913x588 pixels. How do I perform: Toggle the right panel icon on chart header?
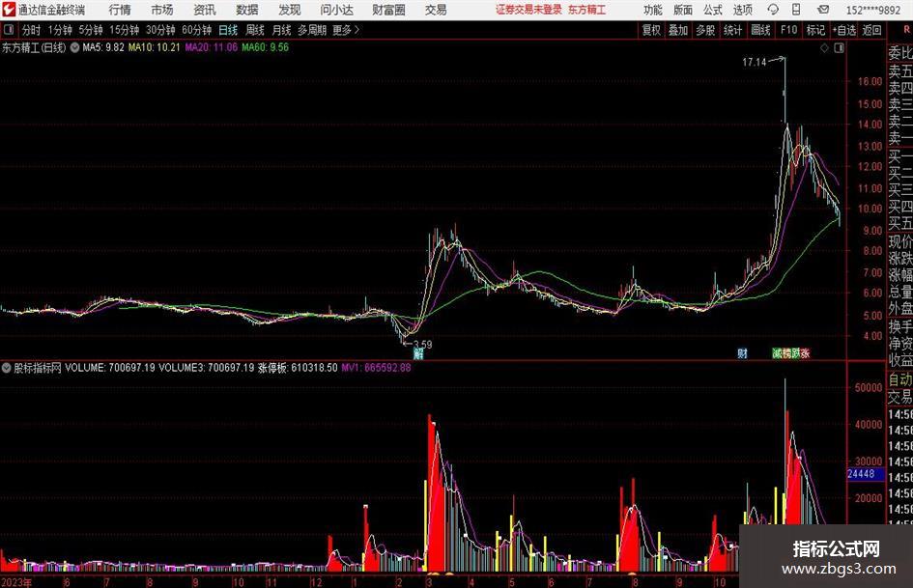pos(839,48)
